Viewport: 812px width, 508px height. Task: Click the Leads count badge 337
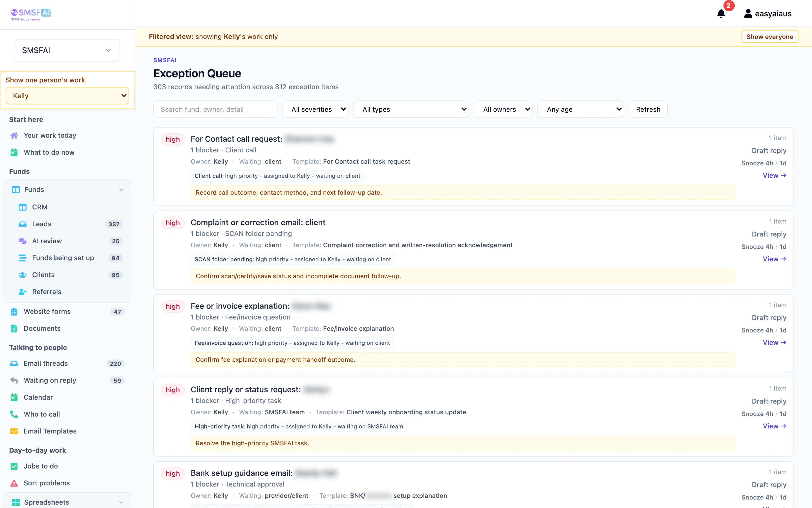[x=114, y=224]
